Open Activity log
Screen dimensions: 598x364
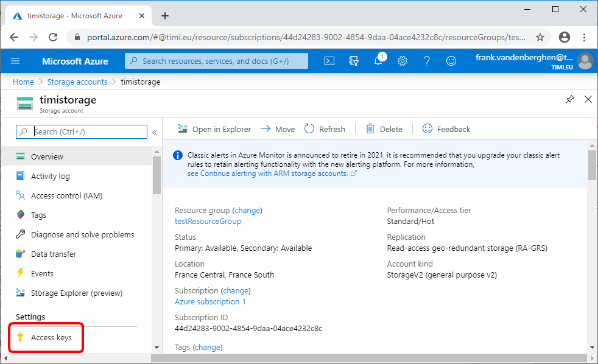(76, 176)
